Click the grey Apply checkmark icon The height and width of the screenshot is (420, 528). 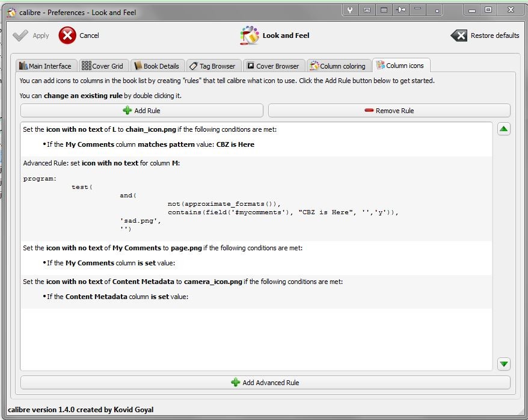[20, 36]
